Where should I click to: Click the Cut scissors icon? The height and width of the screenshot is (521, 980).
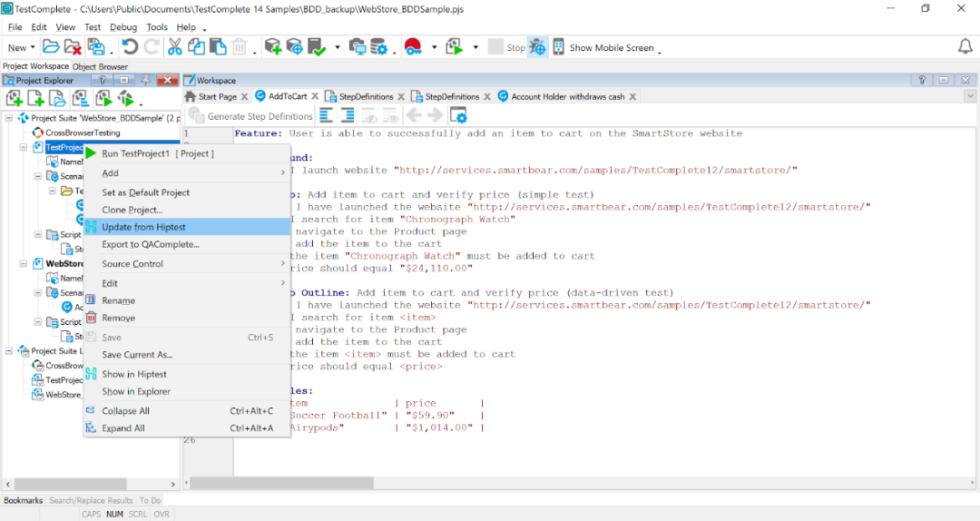175,47
